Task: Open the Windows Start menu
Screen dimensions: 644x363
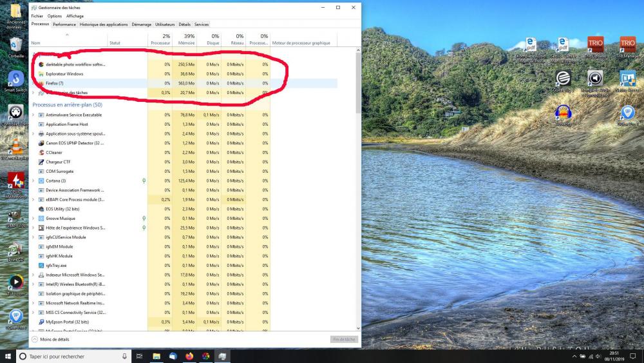Action: tap(8, 356)
